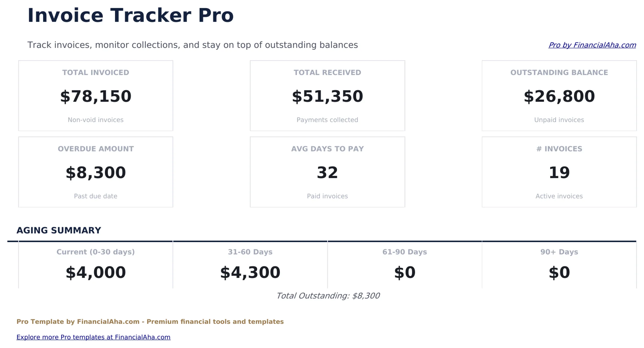644x348 pixels.
Task: Click the $51,350 received total value
Action: coord(327,96)
